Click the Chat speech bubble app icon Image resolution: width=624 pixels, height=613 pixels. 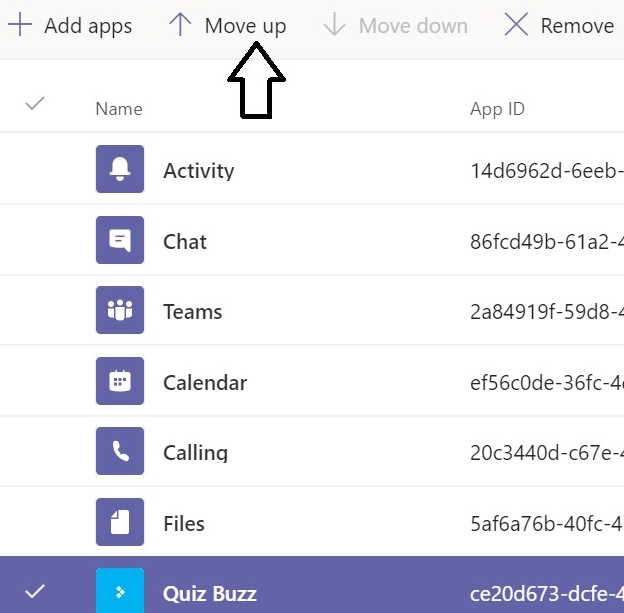pyautogui.click(x=120, y=240)
